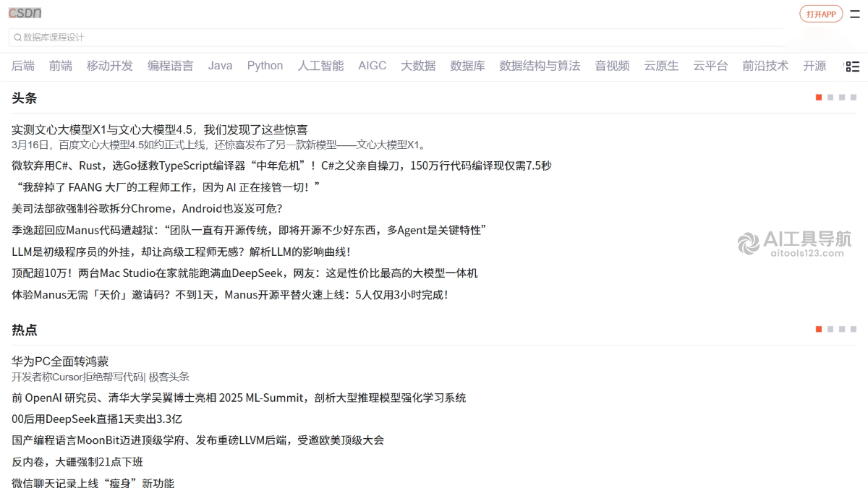Click the 开发者称Cursor拒绝帮写代码 subtitle
The image size is (868, 488).
(x=101, y=377)
